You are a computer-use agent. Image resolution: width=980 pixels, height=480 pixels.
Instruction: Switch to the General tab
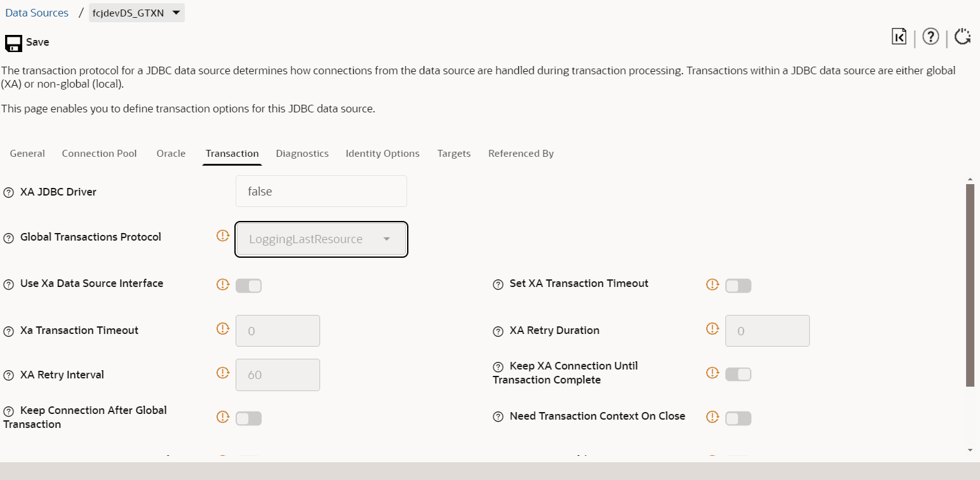coord(27,154)
